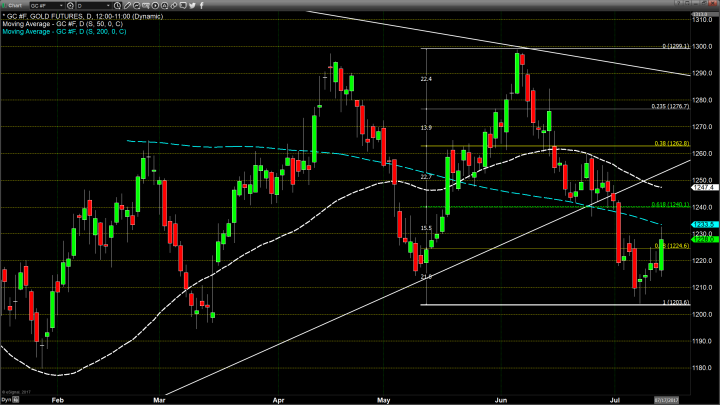Select the 50-period Moving Average legend label
This screenshot has width=720, height=405.
60,24
